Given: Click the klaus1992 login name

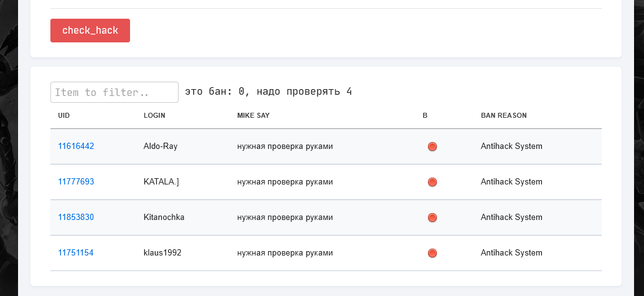Looking at the screenshot, I should [x=162, y=253].
